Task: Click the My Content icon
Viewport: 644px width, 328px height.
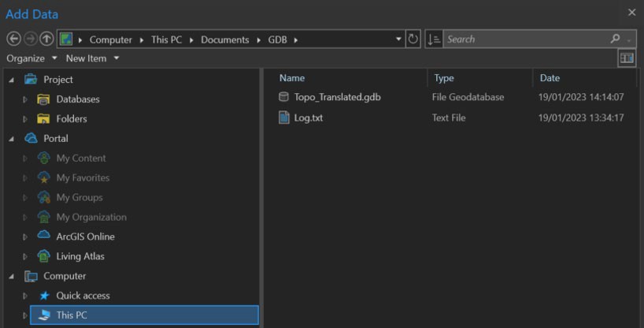Action: [x=43, y=158]
